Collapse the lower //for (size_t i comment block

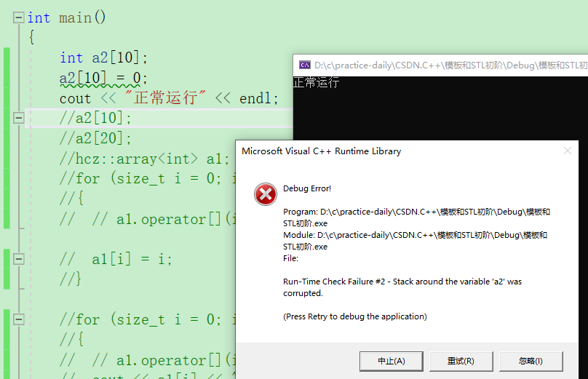[x=19, y=319]
